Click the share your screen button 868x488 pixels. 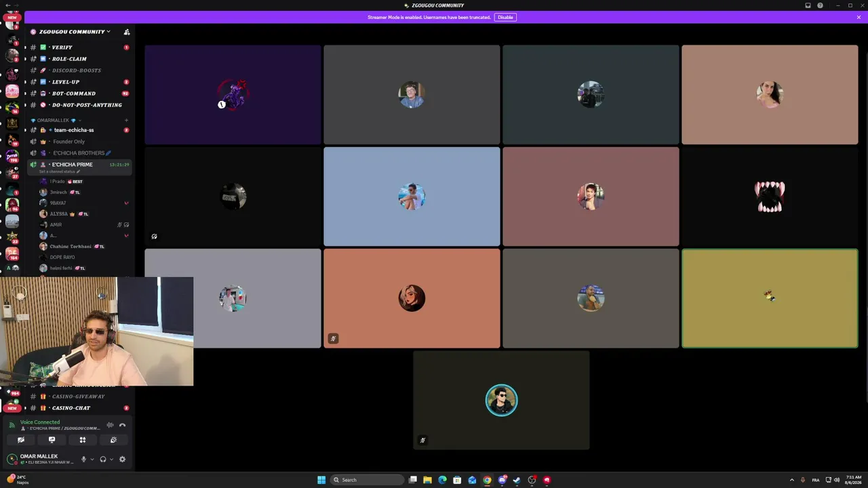pyautogui.click(x=52, y=440)
